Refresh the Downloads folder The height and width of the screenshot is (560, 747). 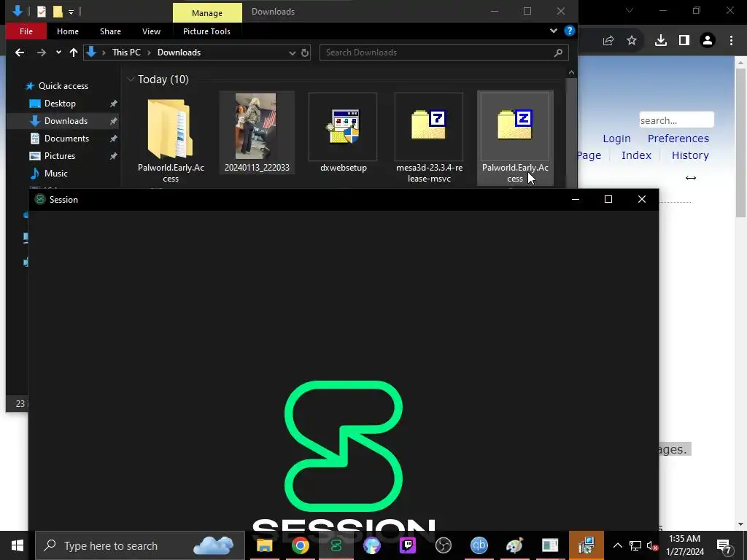click(305, 52)
